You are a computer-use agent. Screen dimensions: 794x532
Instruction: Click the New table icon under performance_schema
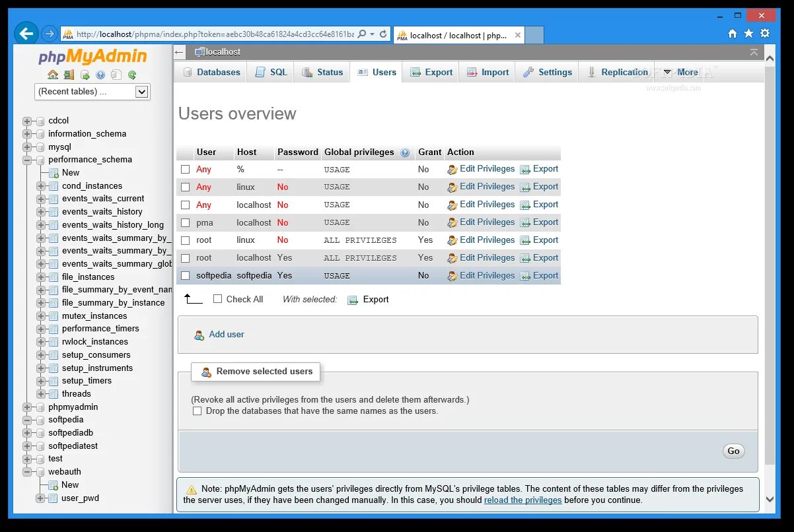click(54, 173)
